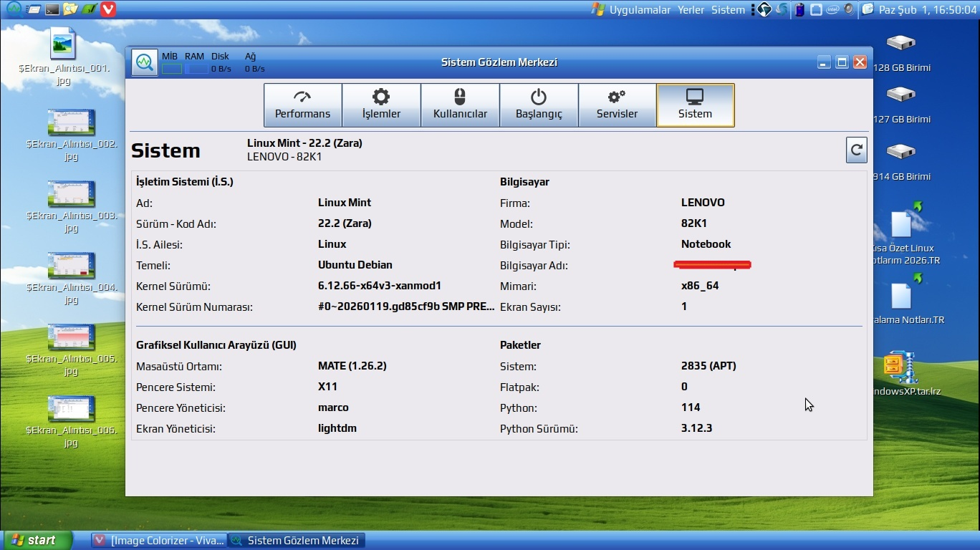Image resolution: width=980 pixels, height=550 pixels.
Task: Click the black diamond tray icon
Action: click(764, 10)
